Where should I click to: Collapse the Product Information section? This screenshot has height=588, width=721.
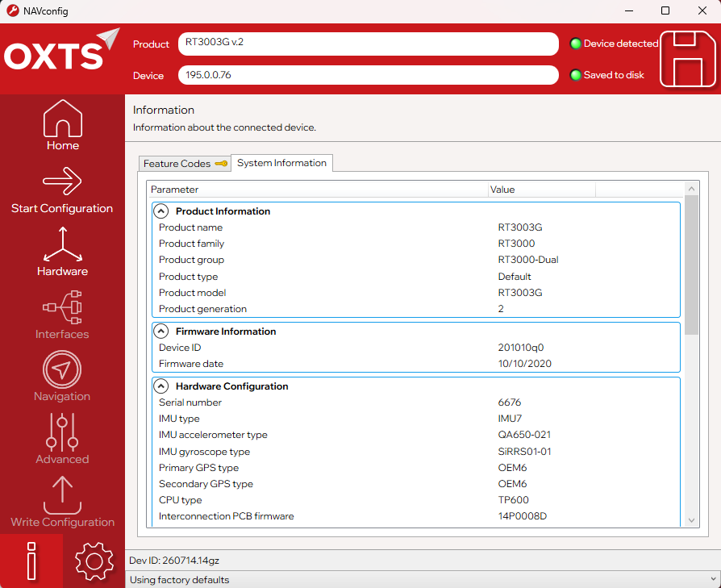tap(160, 211)
